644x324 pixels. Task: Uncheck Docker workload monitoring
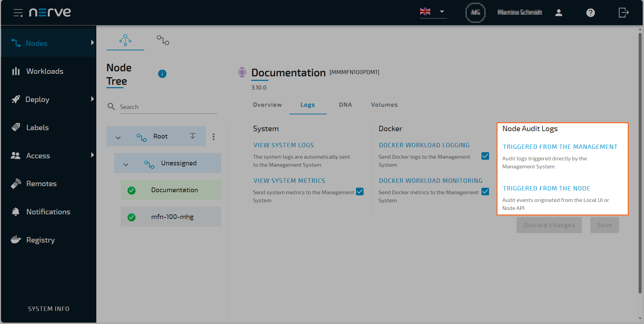click(x=485, y=192)
